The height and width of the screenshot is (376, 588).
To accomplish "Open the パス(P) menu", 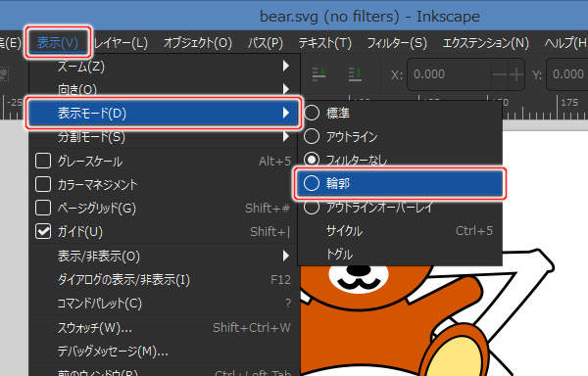I will (266, 43).
